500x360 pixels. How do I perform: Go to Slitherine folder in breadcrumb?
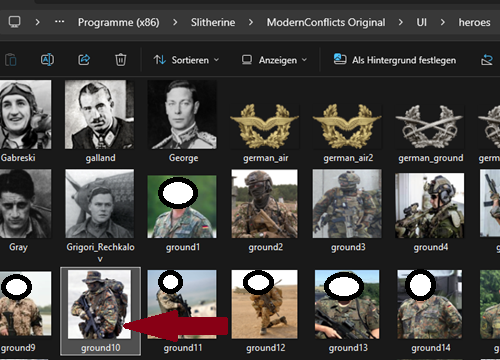[213, 22]
